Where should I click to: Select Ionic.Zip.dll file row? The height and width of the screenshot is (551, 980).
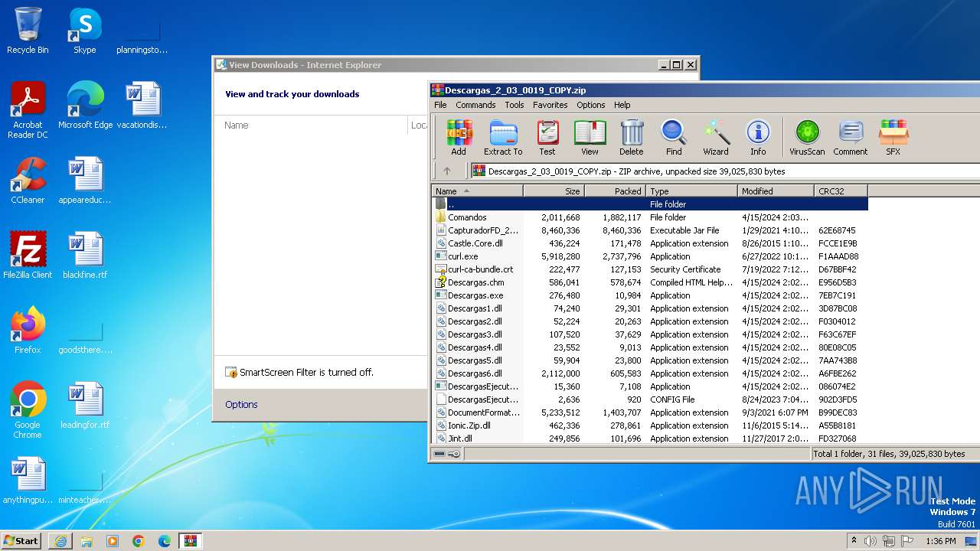pos(650,425)
